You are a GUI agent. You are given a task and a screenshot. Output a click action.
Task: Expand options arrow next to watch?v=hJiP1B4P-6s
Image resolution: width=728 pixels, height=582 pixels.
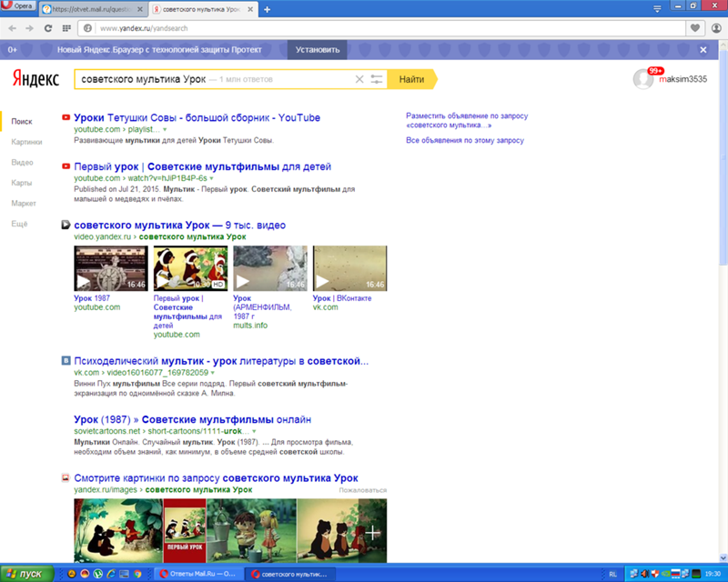[x=212, y=178]
